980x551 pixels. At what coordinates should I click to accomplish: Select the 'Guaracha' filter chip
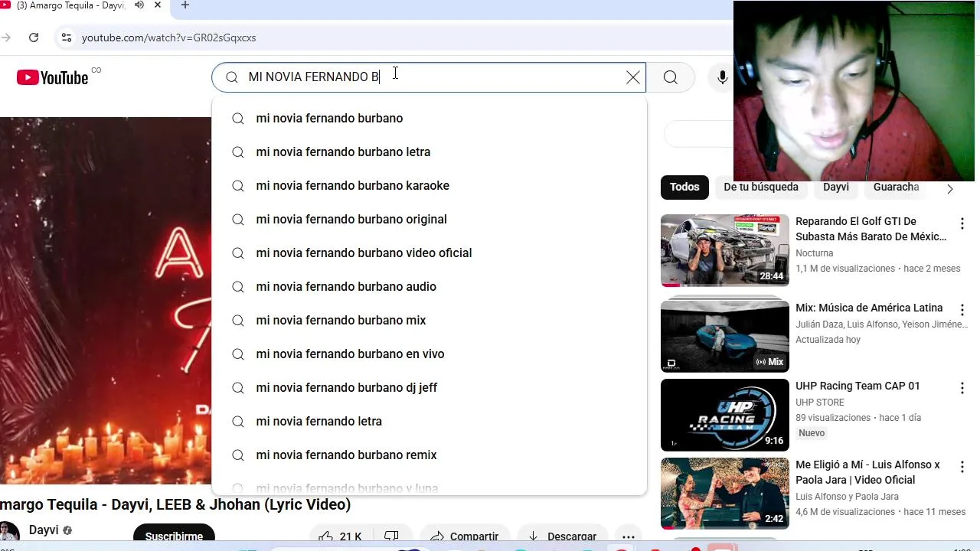pyautogui.click(x=896, y=187)
